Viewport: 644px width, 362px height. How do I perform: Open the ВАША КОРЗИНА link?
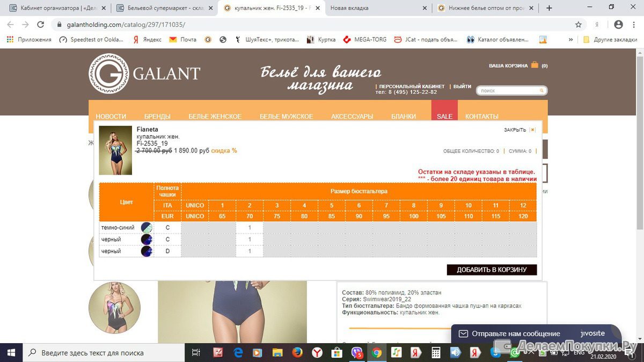pos(508,66)
